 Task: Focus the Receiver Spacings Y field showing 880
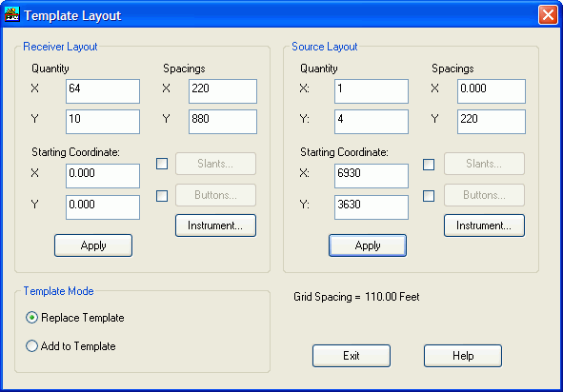(223, 122)
